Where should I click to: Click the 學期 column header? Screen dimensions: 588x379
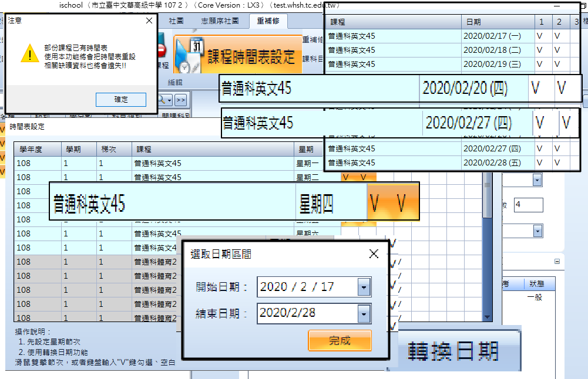[x=79, y=150]
